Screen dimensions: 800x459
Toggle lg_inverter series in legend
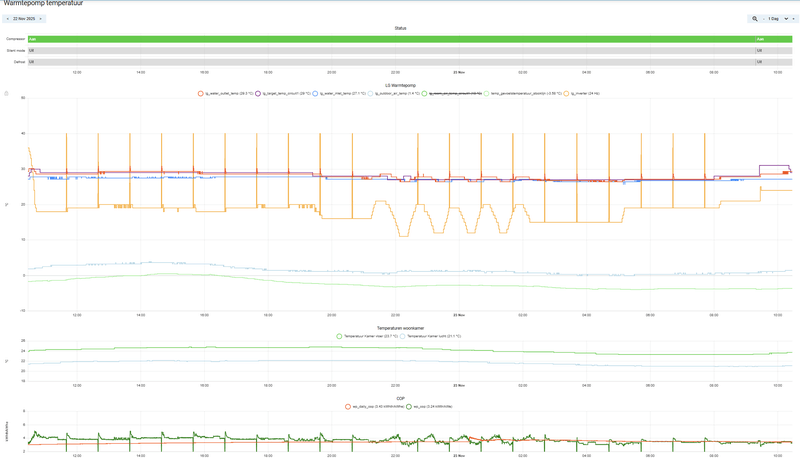point(582,94)
